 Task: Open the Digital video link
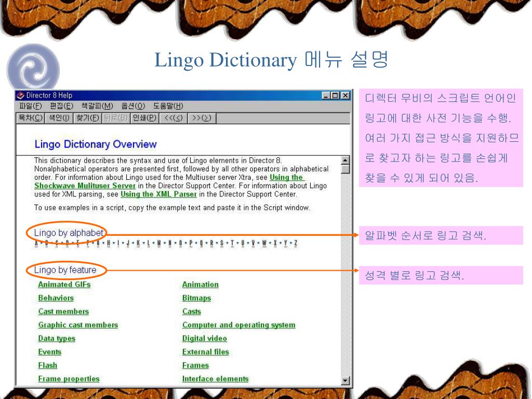coord(204,338)
